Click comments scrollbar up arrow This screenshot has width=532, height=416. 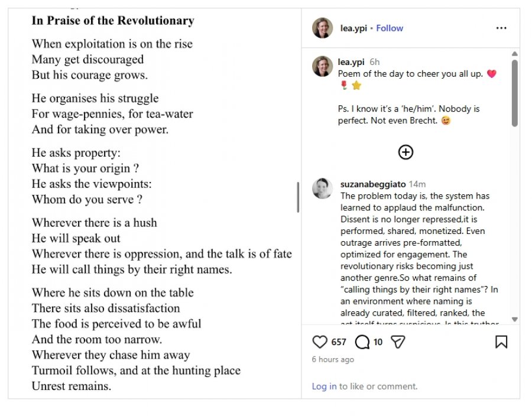click(515, 54)
